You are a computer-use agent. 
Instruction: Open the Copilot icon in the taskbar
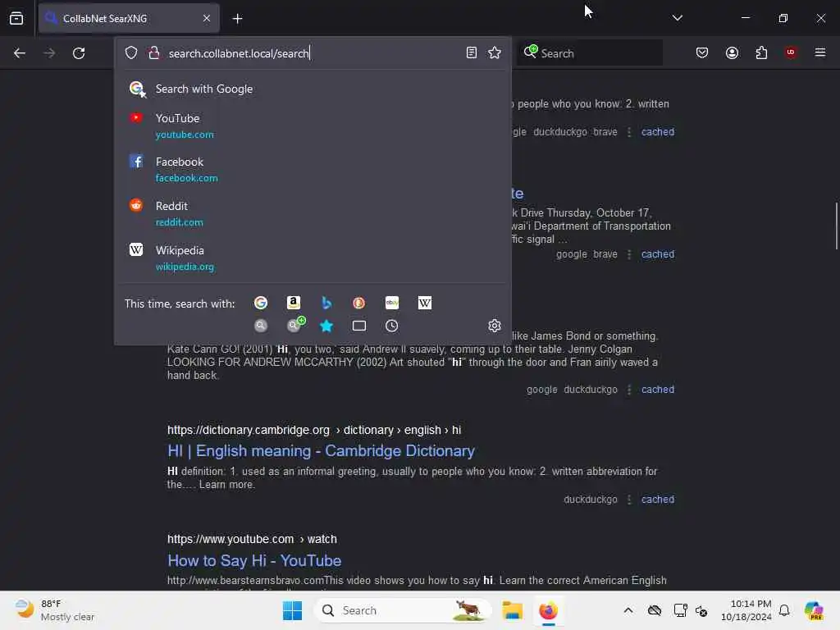pos(814,610)
